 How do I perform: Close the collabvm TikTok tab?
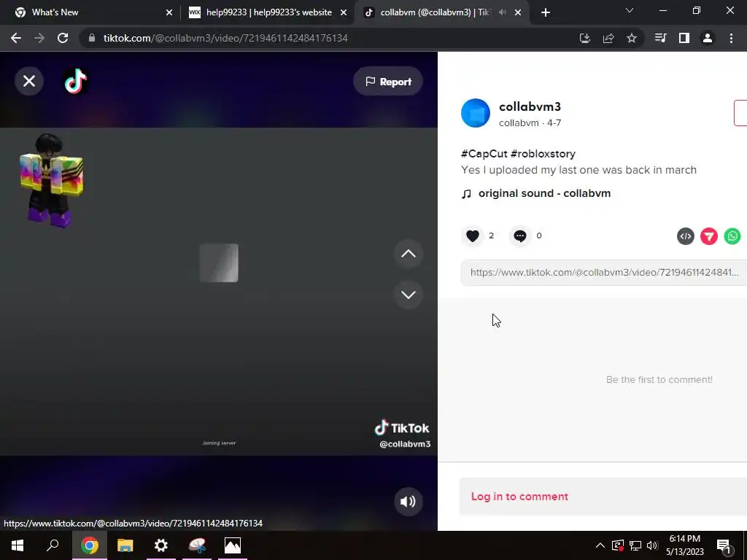[x=518, y=12]
